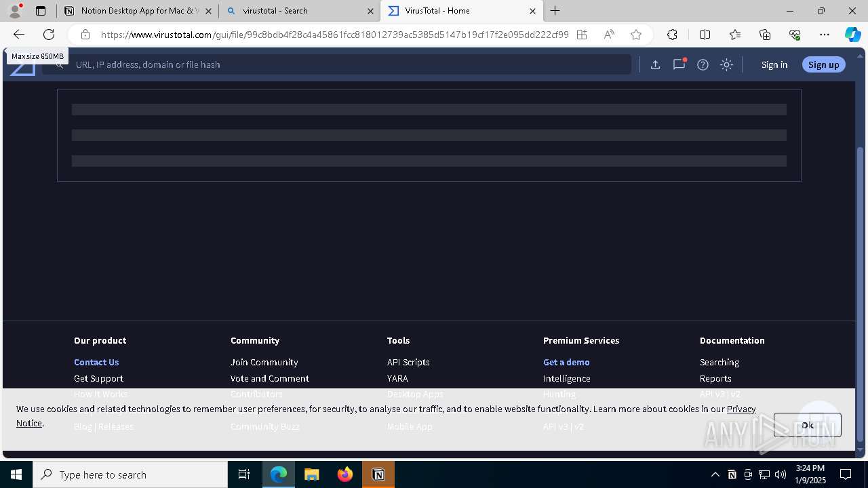Open the YARA tools link

tap(397, 378)
